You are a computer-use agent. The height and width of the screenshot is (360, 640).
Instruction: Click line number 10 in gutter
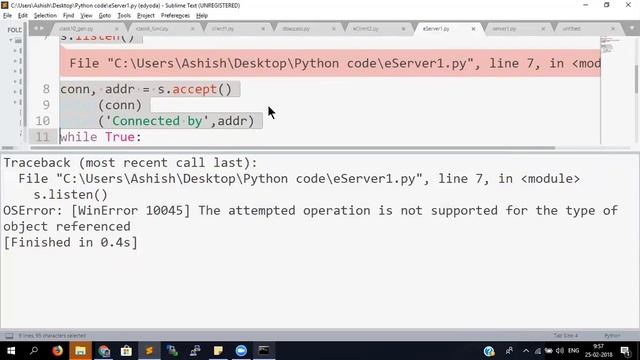[42, 121]
